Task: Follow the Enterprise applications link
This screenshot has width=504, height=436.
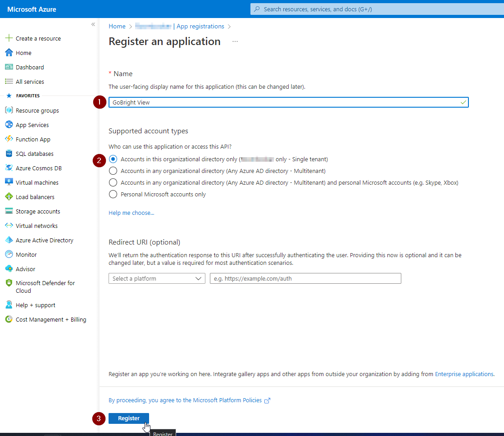Action: pos(464,374)
